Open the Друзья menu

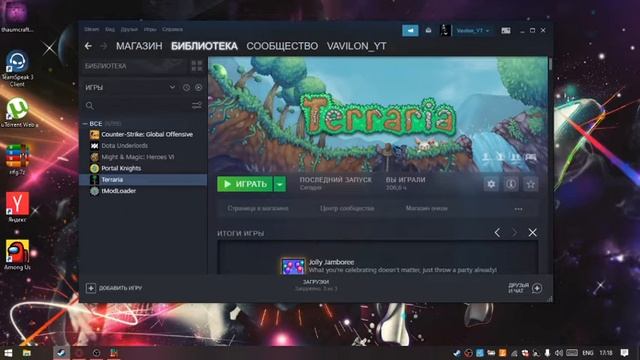(129, 29)
